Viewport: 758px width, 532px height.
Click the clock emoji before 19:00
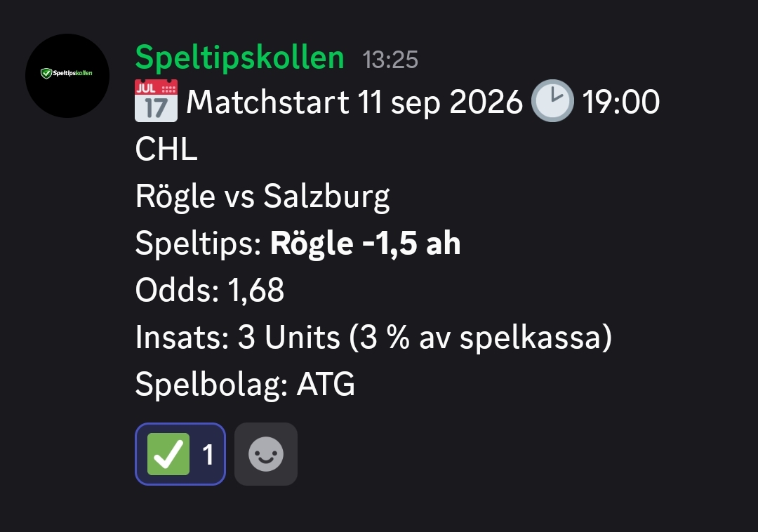coord(552,100)
